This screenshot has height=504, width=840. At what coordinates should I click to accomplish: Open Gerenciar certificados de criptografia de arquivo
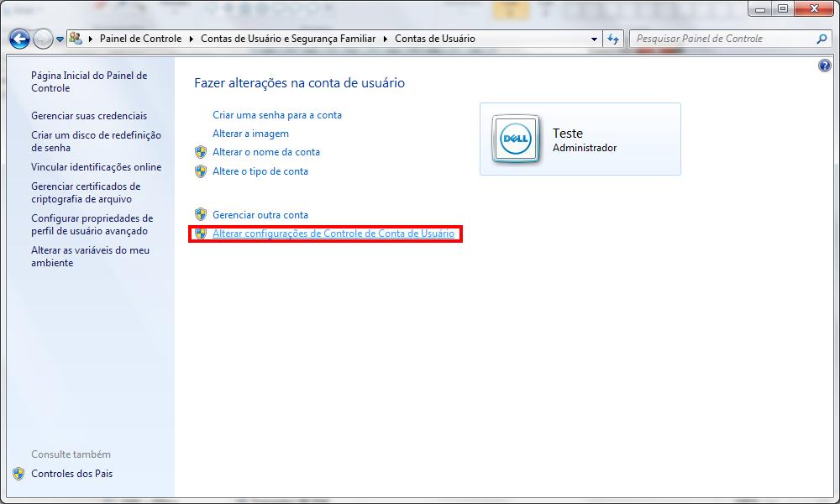click(x=86, y=193)
